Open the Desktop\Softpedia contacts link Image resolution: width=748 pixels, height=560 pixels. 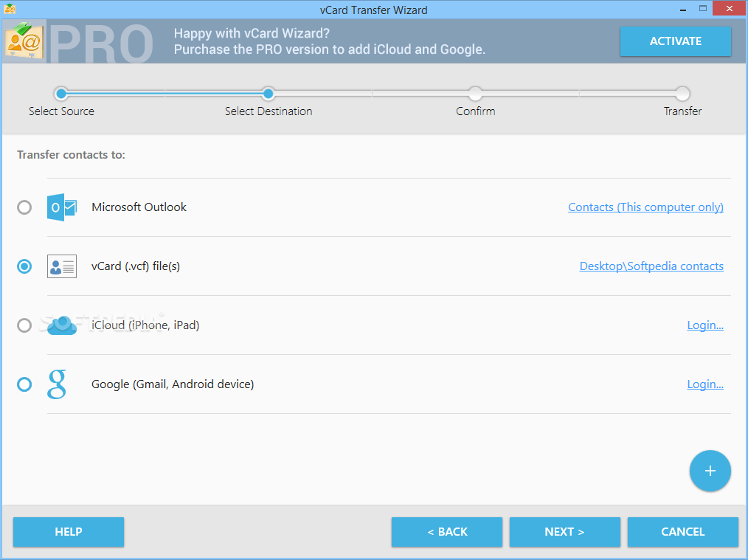[x=651, y=266]
